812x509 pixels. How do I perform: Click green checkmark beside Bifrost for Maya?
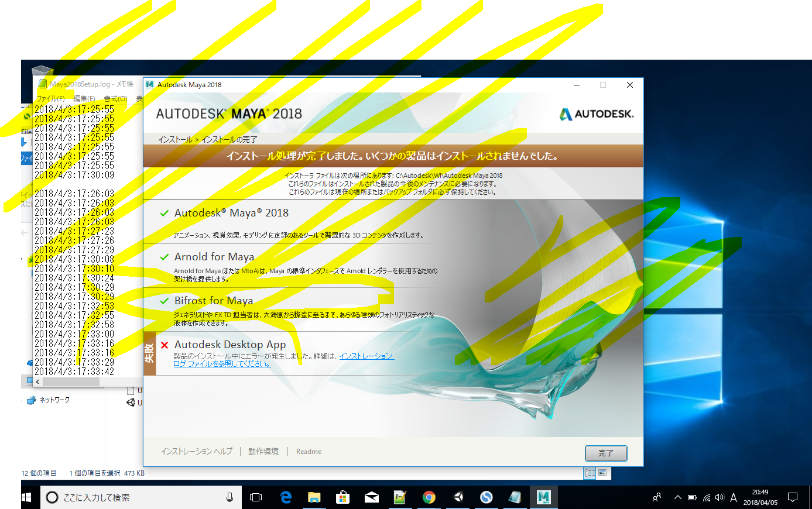coord(165,301)
